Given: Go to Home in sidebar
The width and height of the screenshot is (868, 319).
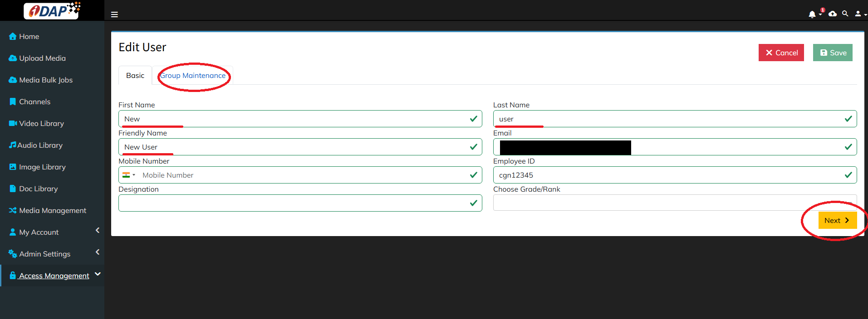Looking at the screenshot, I should (29, 37).
